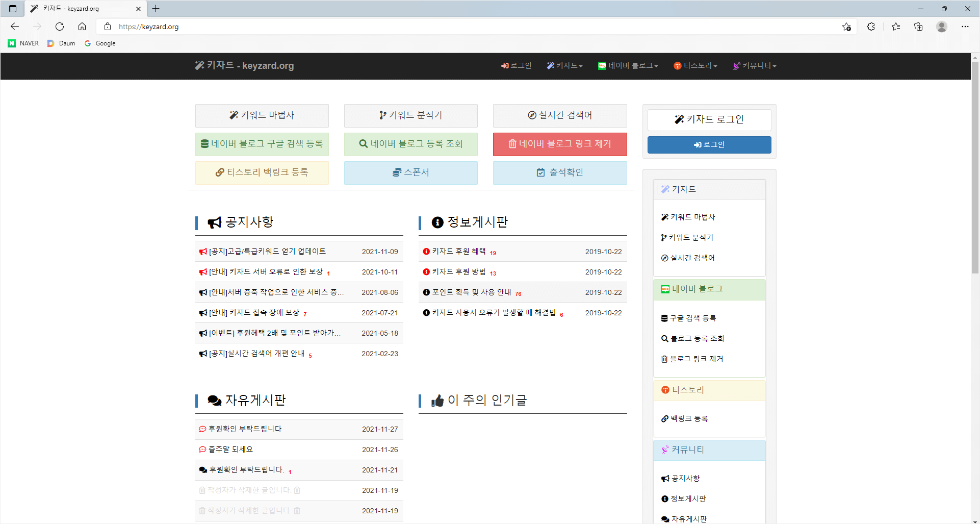Screen dimensions: 980x524
Task: Open the 자유게시판 section heading
Action: 247,401
